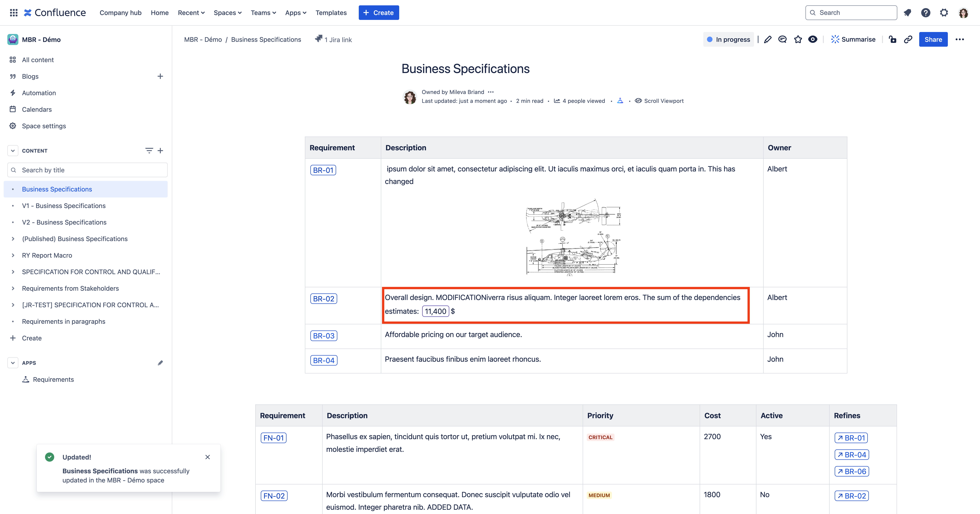Expand the RY Report Macro tree item
Screen dimensions: 980x514
(13, 255)
